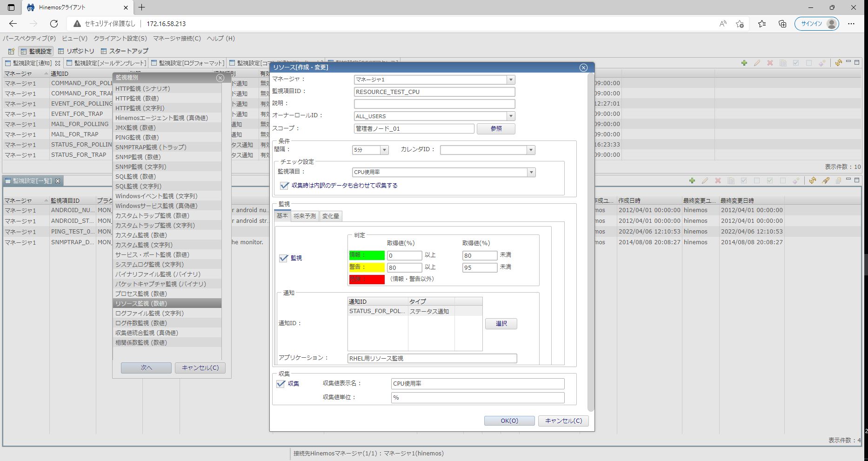Close the 監視設定[一覧] tab
Image resolution: width=868 pixels, height=461 pixels.
point(58,181)
